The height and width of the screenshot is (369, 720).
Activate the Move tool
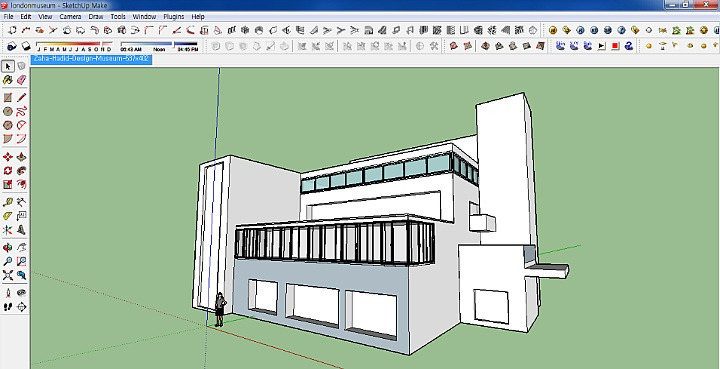8,157
